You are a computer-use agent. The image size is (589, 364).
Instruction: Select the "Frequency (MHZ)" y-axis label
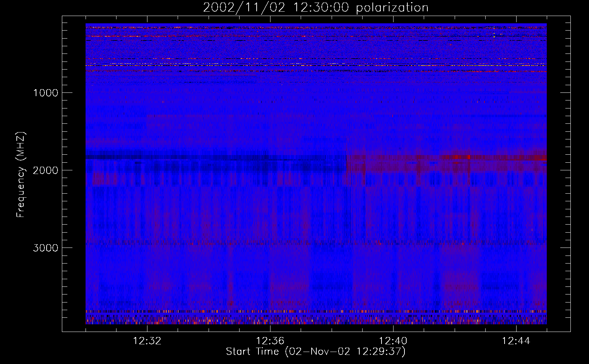(x=21, y=175)
